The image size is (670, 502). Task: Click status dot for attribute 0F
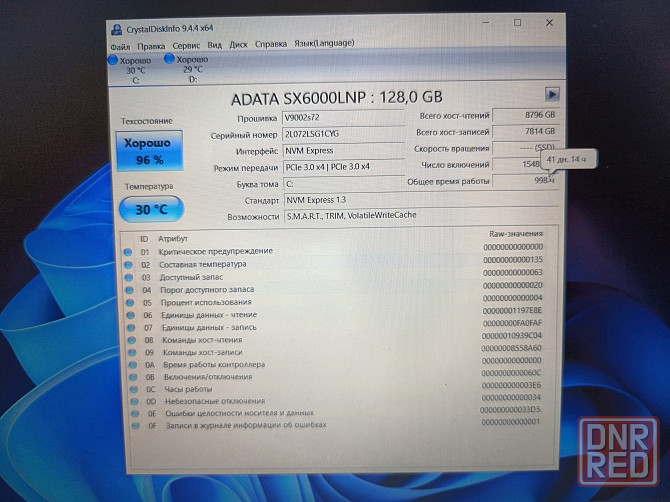click(136, 426)
